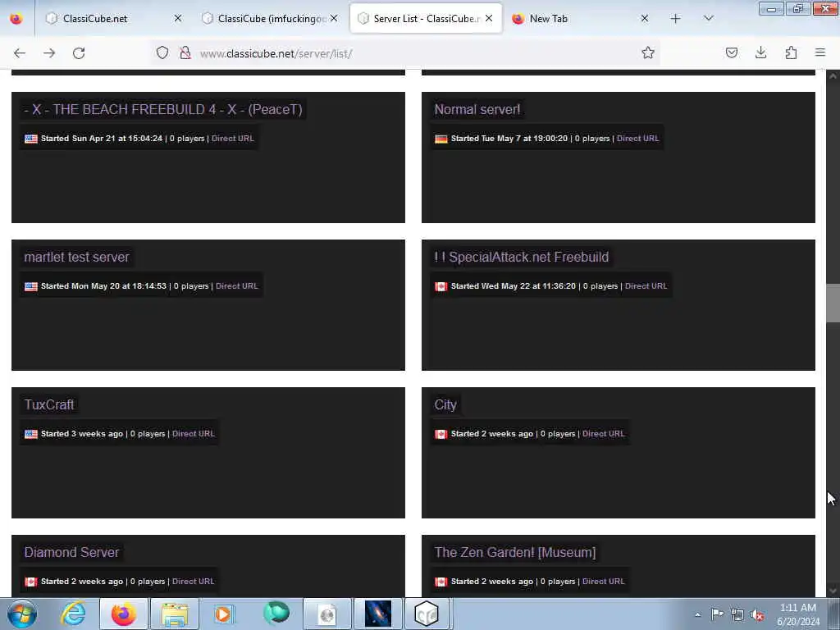Open the Firefox application menu
840x630 pixels.
pos(820,52)
